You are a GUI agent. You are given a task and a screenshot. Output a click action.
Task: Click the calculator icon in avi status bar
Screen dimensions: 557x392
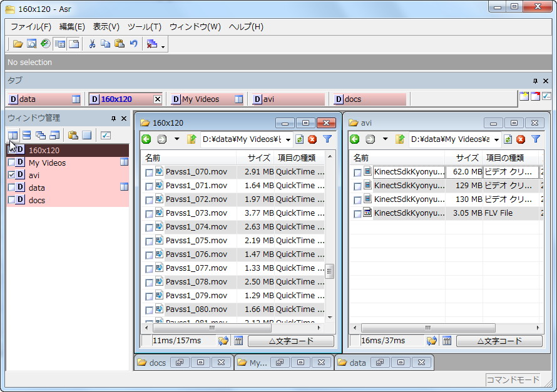(447, 341)
